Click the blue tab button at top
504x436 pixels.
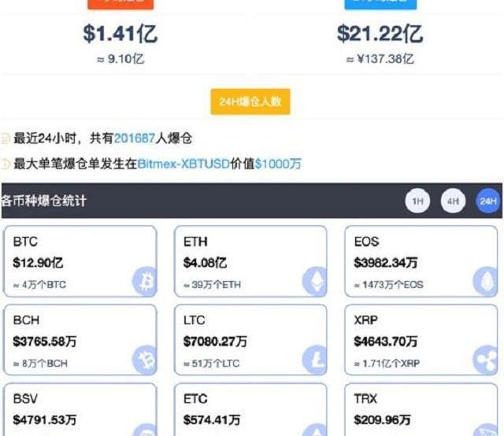click(x=380, y=4)
